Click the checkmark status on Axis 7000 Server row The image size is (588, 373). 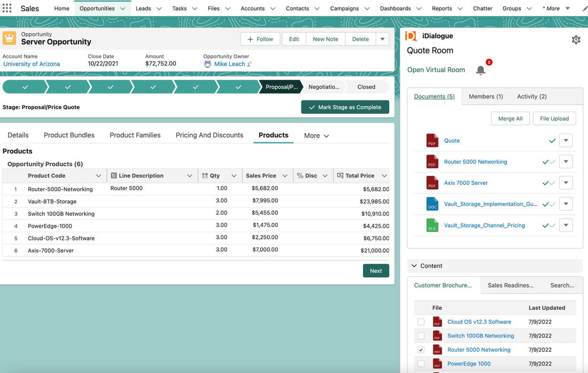[548, 183]
